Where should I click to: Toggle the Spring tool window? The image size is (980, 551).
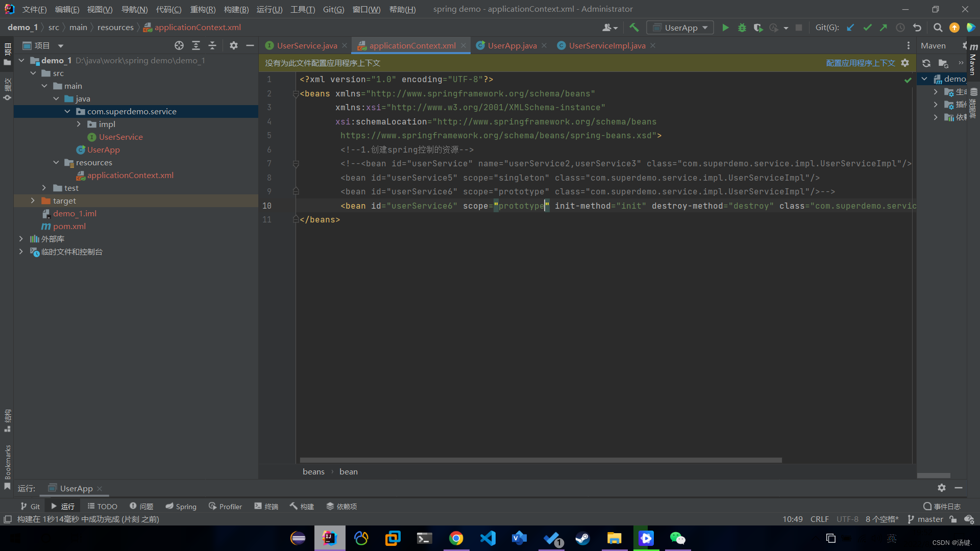click(181, 506)
